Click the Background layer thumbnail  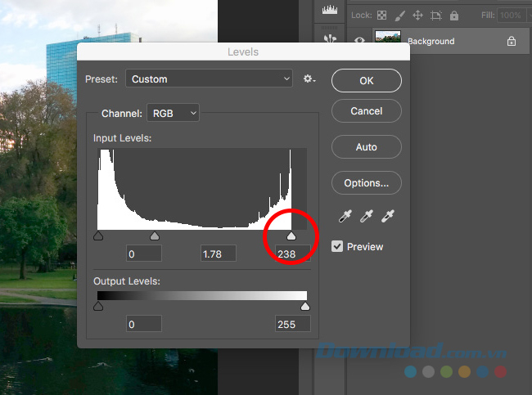coord(388,37)
